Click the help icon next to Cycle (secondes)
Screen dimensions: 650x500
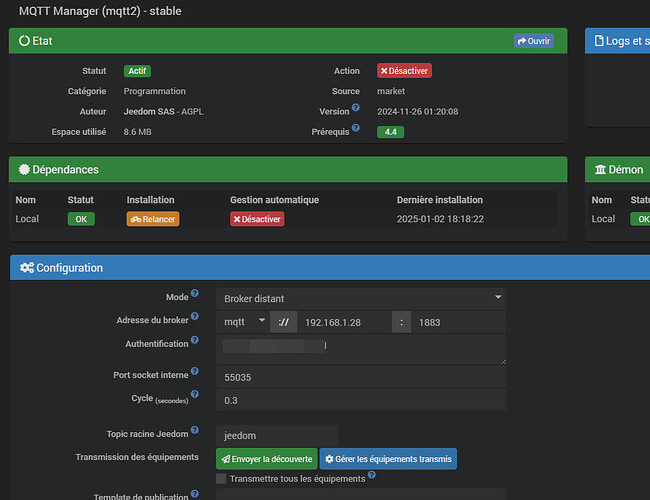coord(195,394)
